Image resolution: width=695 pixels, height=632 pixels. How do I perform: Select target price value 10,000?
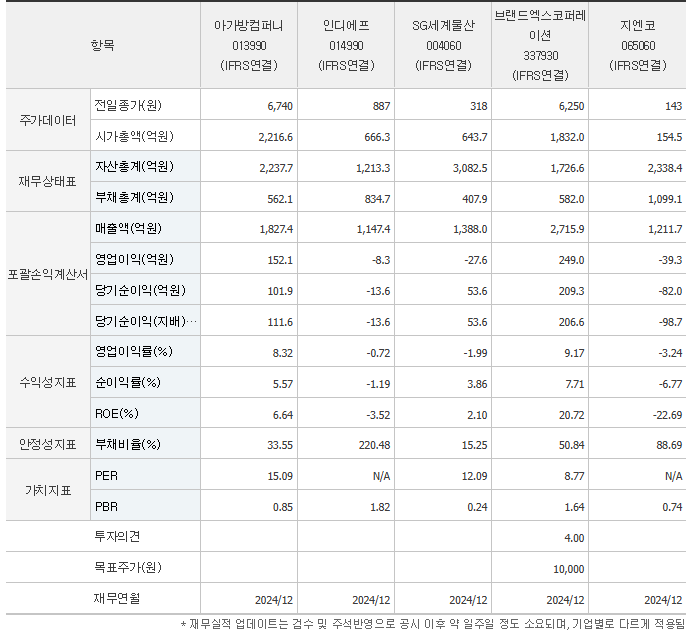(569, 569)
